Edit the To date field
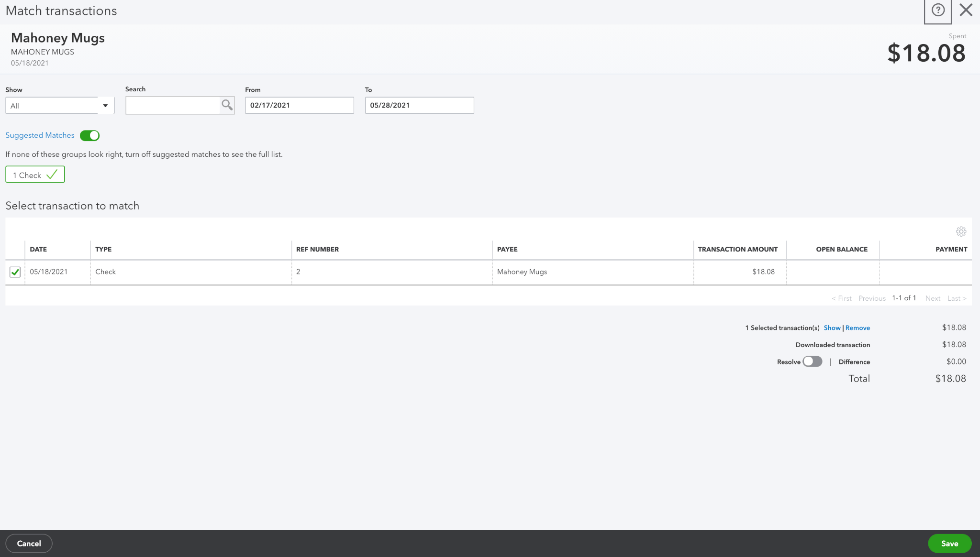This screenshot has height=557, width=980. point(419,105)
